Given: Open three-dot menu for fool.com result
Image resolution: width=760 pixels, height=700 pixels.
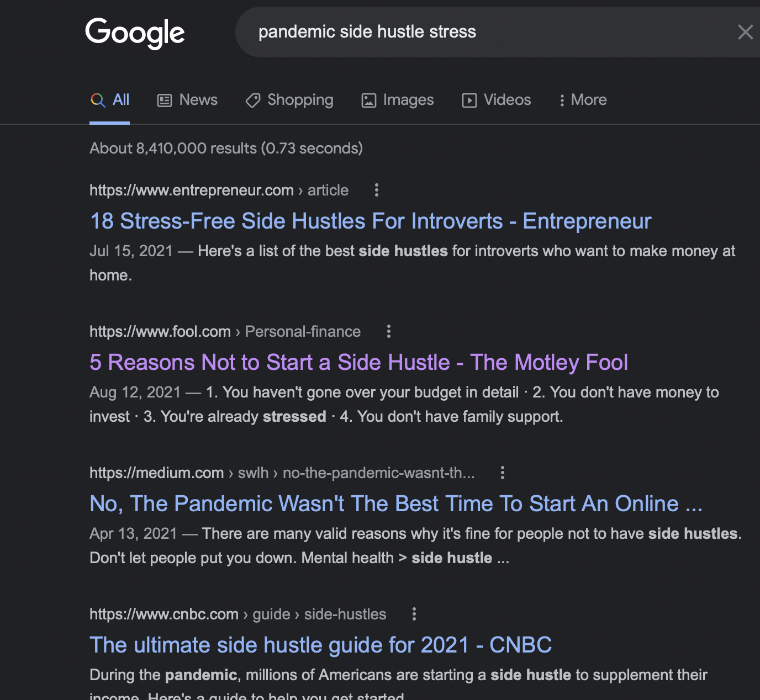Looking at the screenshot, I should (389, 332).
